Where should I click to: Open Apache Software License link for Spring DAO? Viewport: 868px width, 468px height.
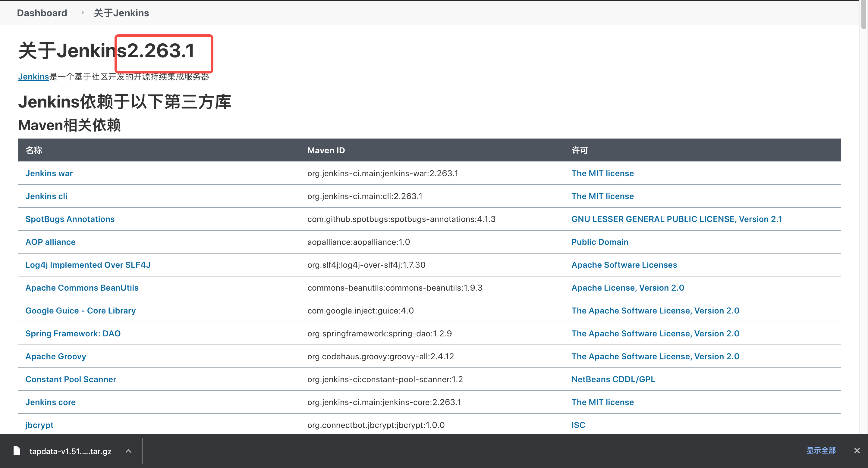[x=656, y=334]
